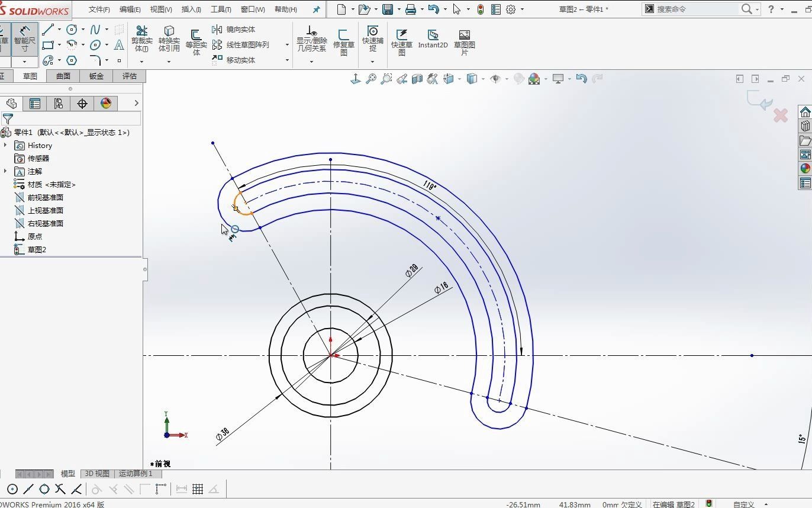The image size is (812, 508).
Task: Click Convert Entities (转换实体引用) tool
Action: (x=169, y=38)
